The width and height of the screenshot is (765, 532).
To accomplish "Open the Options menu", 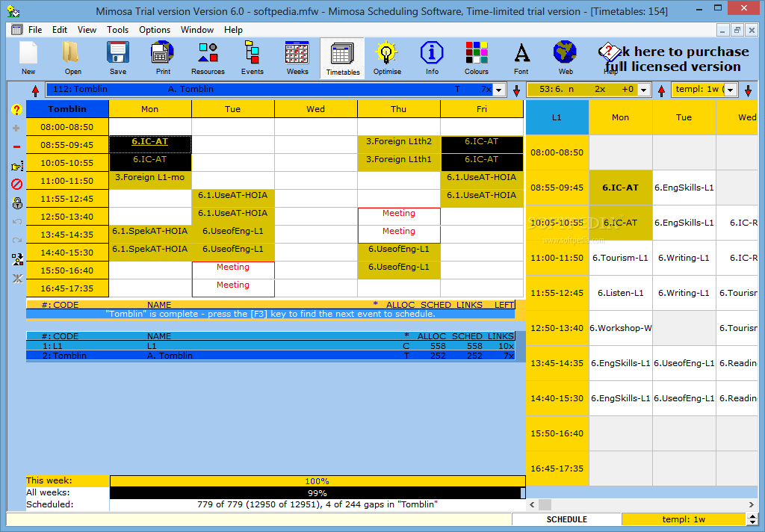I will click(x=155, y=30).
